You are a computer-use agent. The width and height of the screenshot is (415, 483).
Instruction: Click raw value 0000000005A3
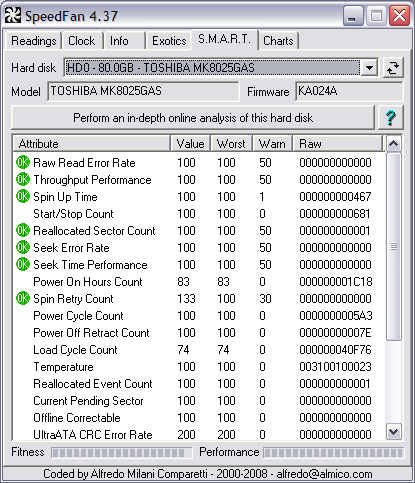[x=336, y=315]
